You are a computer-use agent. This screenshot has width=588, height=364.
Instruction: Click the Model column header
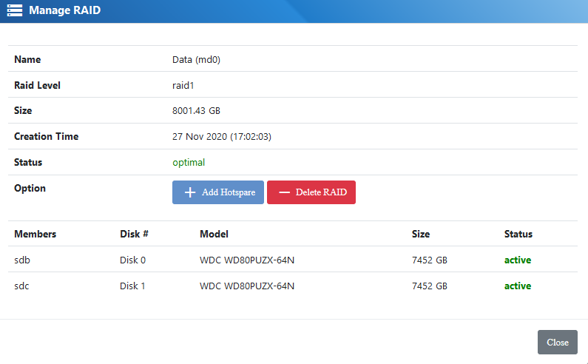(x=214, y=234)
